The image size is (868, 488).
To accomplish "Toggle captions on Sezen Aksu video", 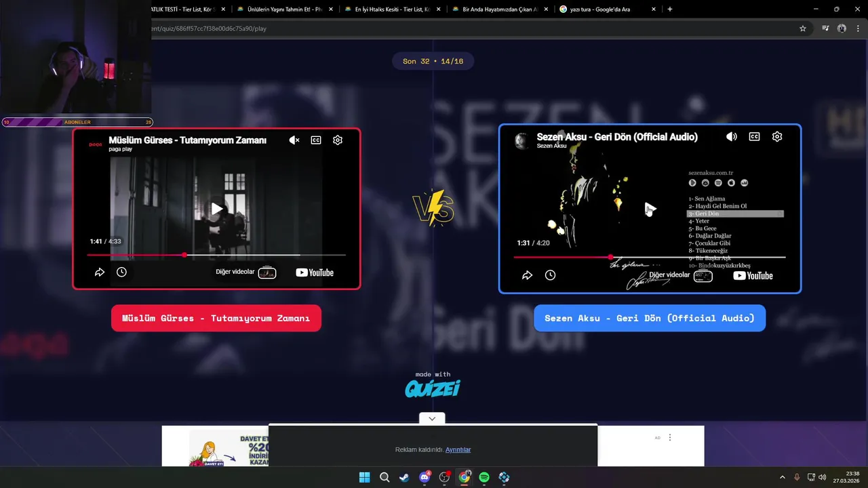I will tap(754, 137).
